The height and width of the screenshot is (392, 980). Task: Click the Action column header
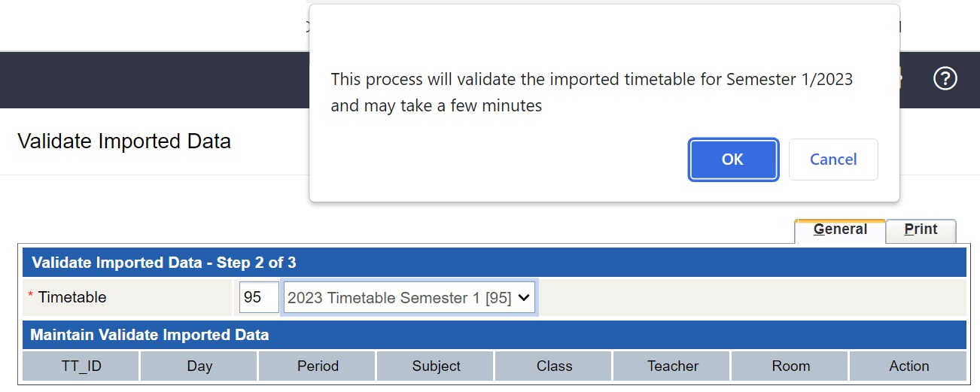(x=908, y=366)
